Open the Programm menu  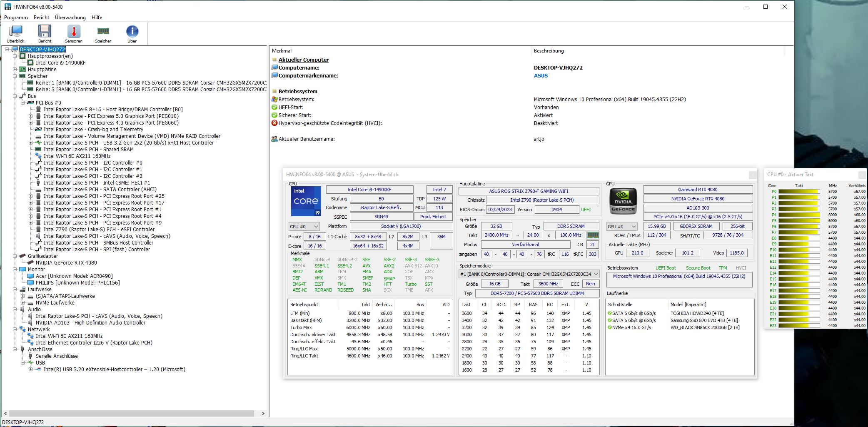(16, 17)
